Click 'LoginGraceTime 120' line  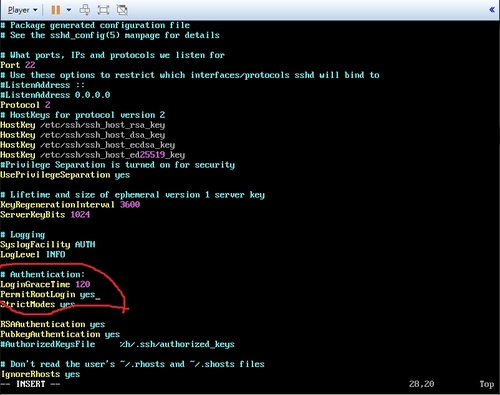click(45, 285)
